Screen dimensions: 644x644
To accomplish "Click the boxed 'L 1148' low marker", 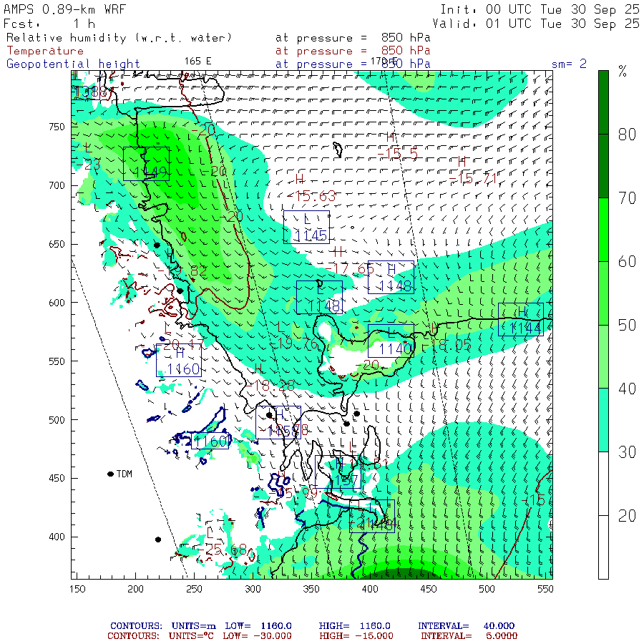I will point(320,298).
